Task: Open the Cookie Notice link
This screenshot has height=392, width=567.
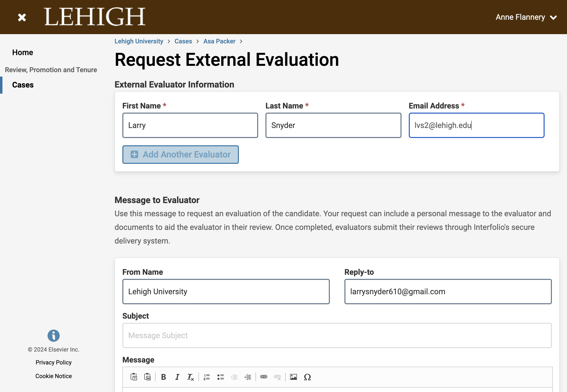Action: click(x=54, y=376)
